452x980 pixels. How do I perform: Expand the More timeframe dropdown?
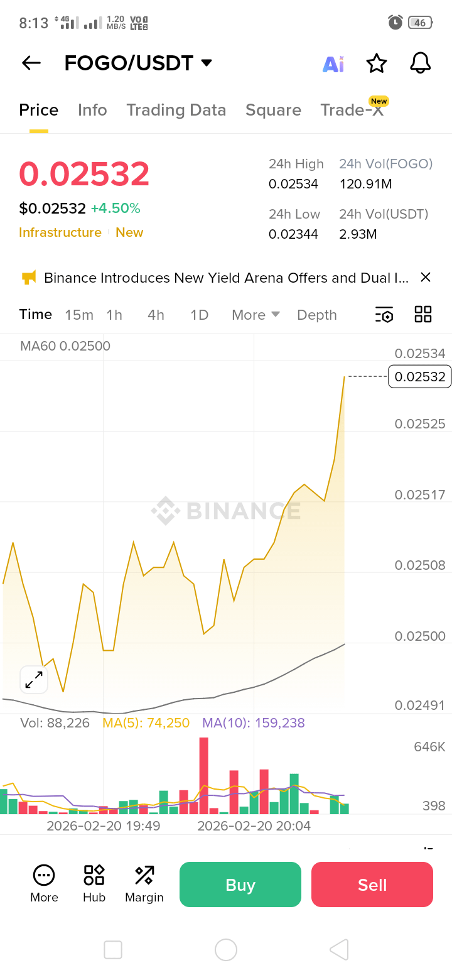point(255,315)
